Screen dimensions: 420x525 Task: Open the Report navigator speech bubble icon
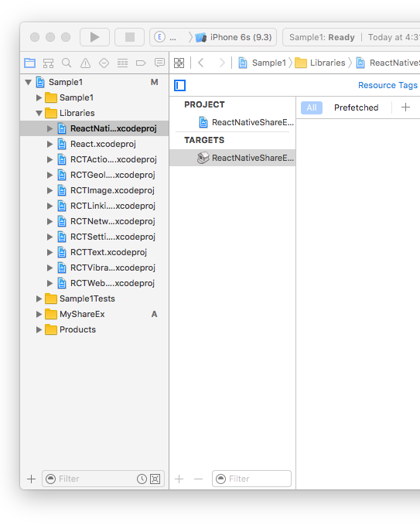coord(159,63)
